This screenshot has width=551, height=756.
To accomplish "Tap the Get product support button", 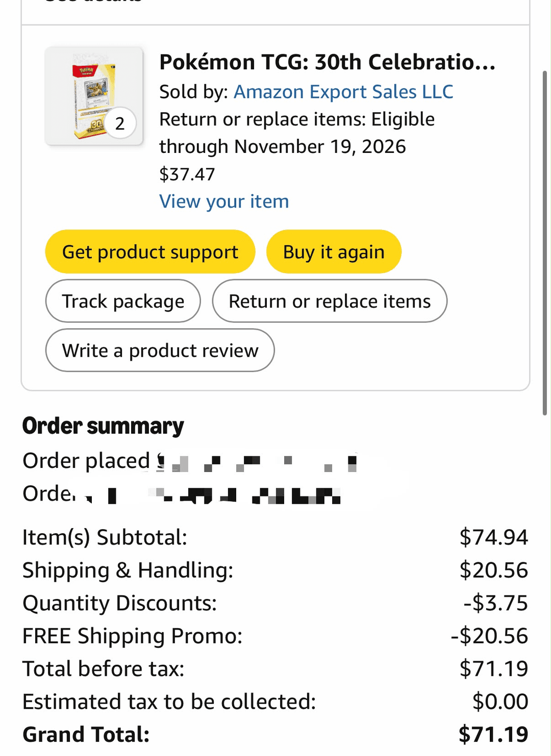I will (x=150, y=252).
